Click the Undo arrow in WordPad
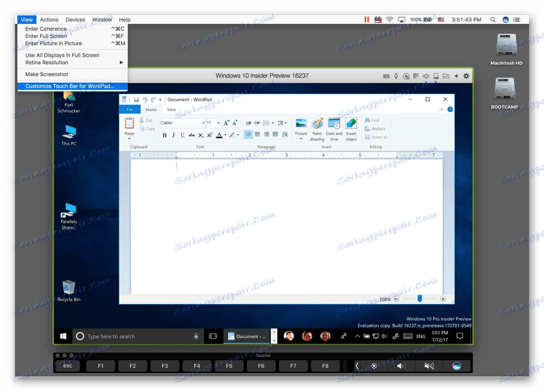544x392 pixels. point(144,100)
